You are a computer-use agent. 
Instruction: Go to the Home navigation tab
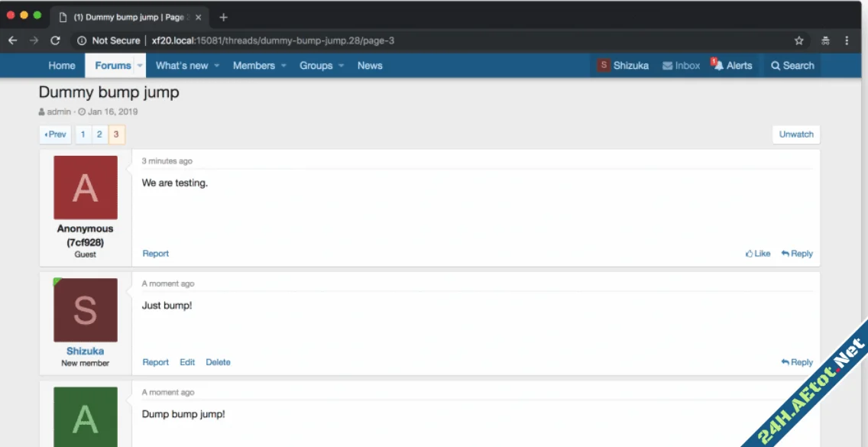[x=62, y=66]
